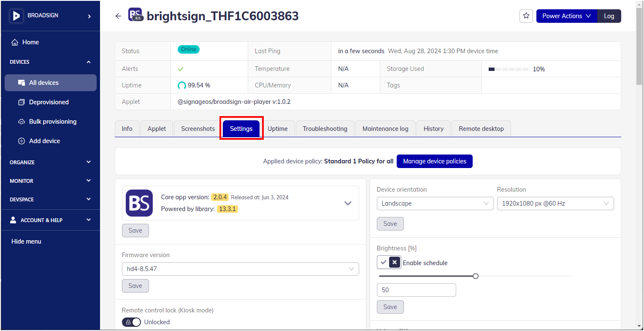This screenshot has width=644, height=331.
Task: Click the Online status badge
Action: coord(189,49)
